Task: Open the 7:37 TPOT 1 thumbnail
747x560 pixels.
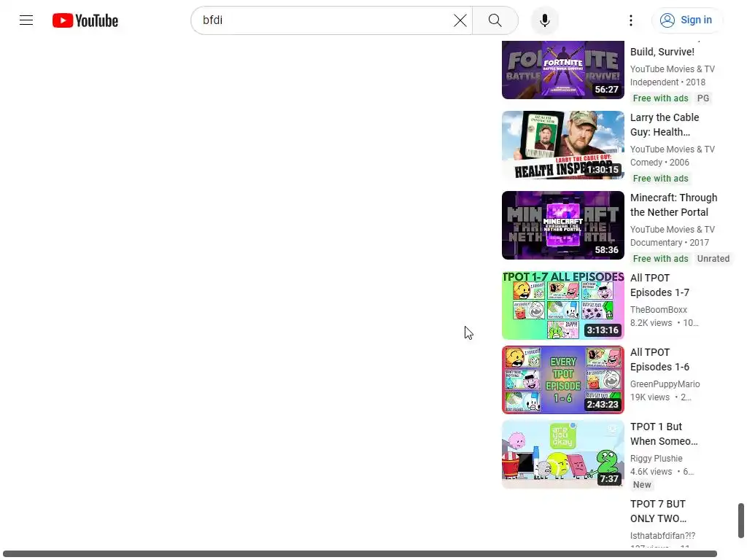Action: (x=562, y=454)
